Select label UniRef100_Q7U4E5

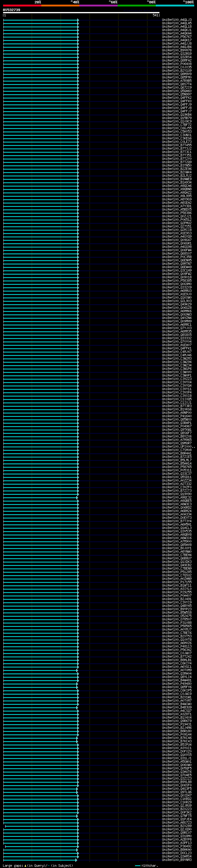tap(177, 775)
